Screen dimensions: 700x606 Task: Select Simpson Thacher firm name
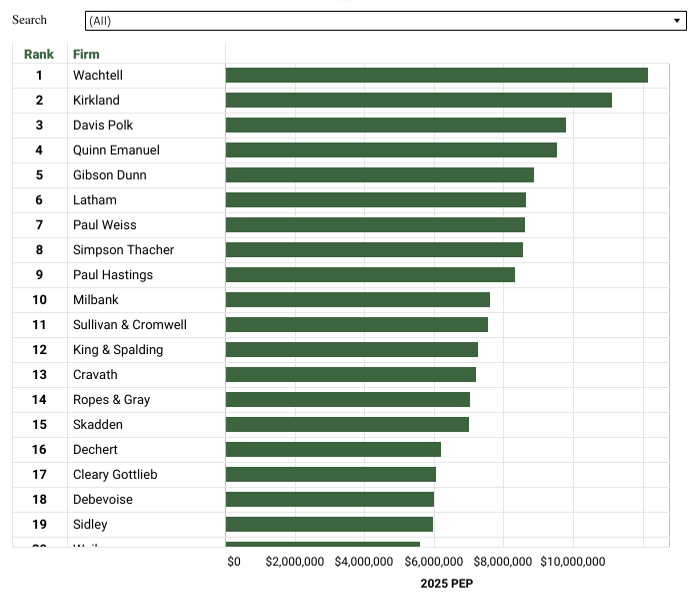[x=123, y=250]
